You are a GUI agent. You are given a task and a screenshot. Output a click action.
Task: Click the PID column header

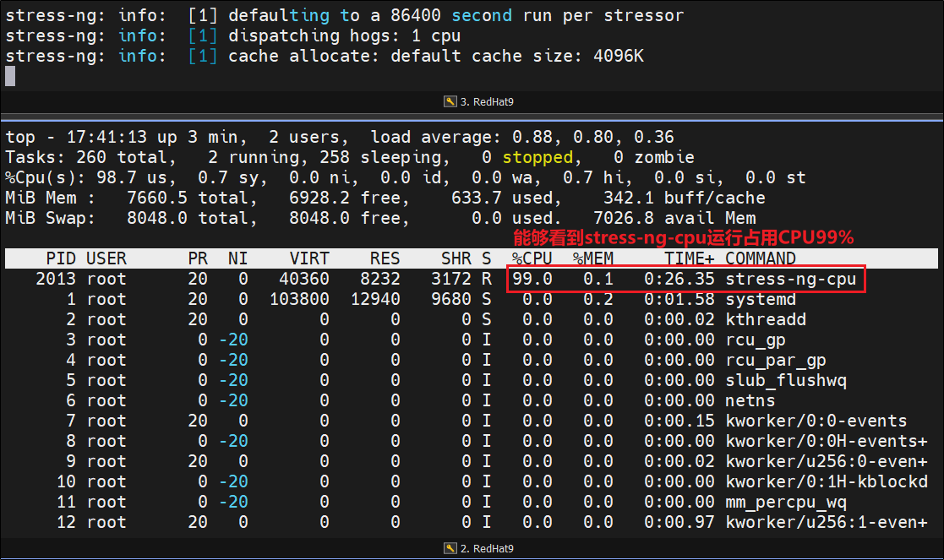[61, 258]
